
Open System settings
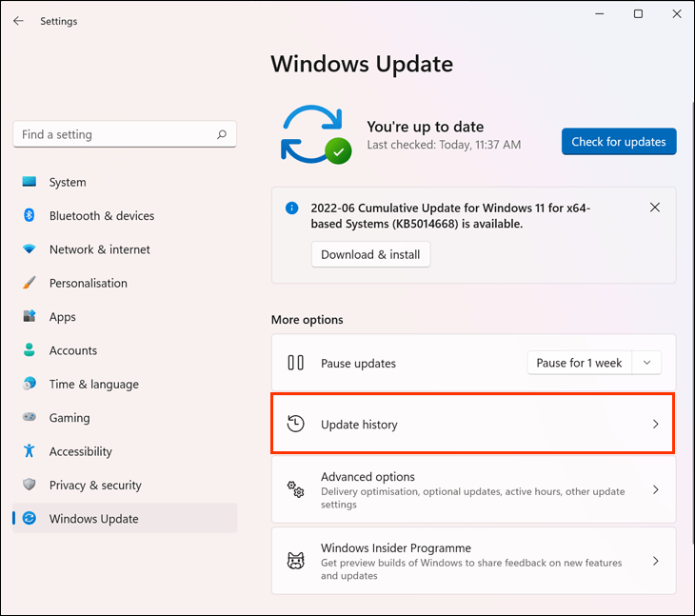point(125,182)
